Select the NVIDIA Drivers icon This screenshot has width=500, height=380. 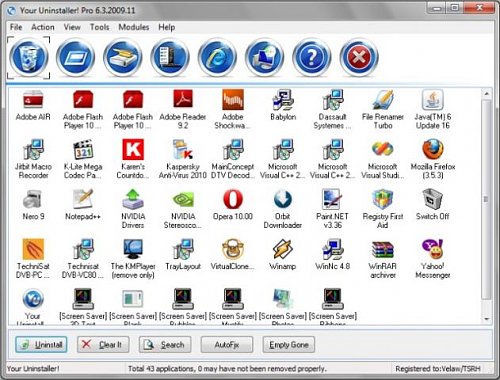coord(133,199)
